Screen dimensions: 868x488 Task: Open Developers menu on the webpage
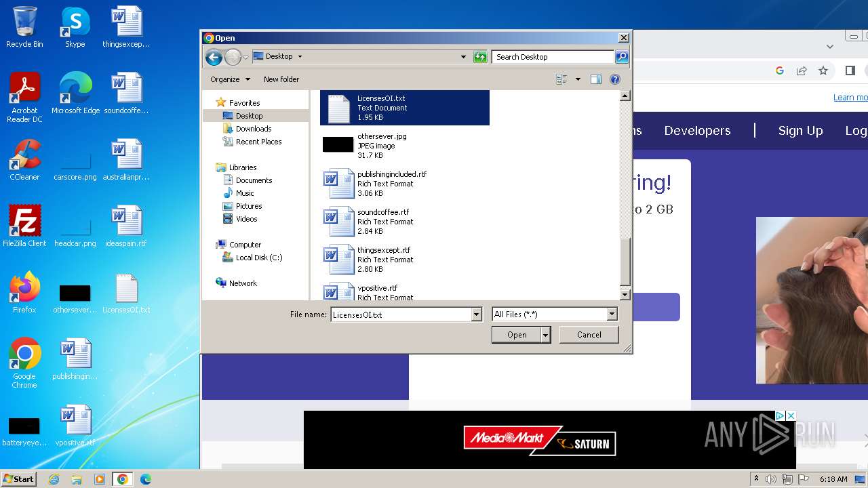(x=697, y=131)
